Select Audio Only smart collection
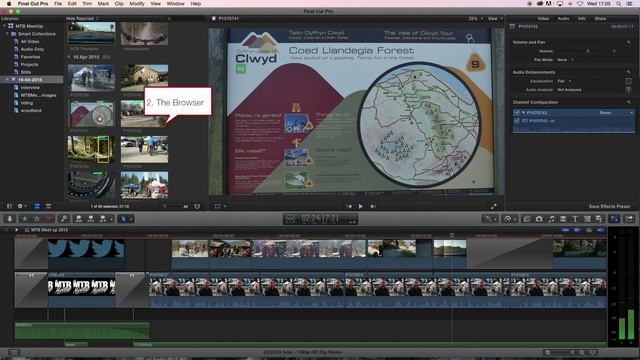The width and height of the screenshot is (640, 360). click(x=32, y=49)
